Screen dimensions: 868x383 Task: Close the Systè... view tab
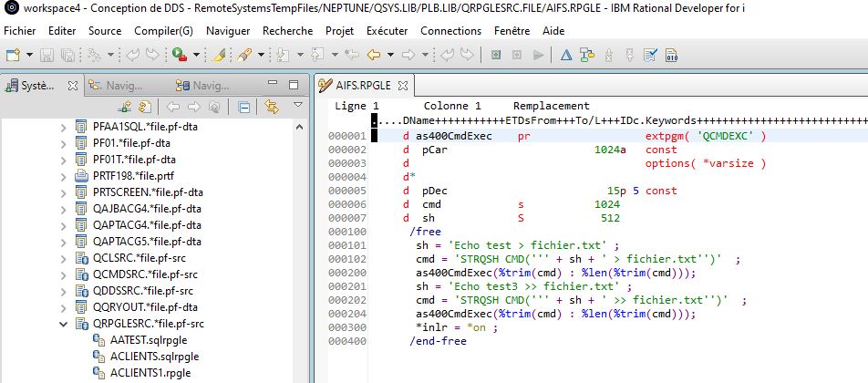73,86
